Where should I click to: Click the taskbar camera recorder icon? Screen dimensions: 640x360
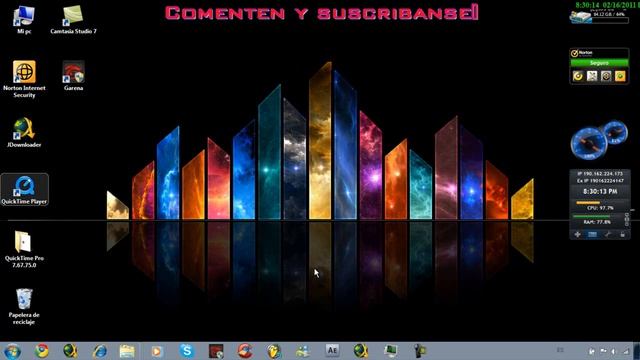click(420, 351)
